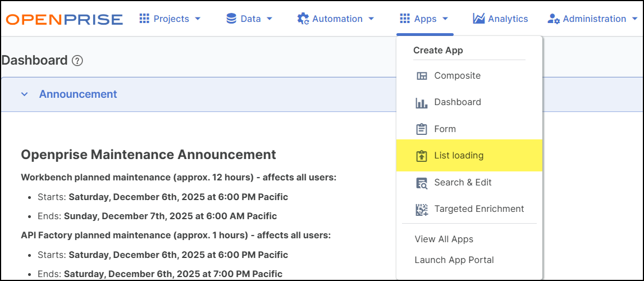Click the Automation gear icon
The image size is (644, 281).
pos(303,19)
